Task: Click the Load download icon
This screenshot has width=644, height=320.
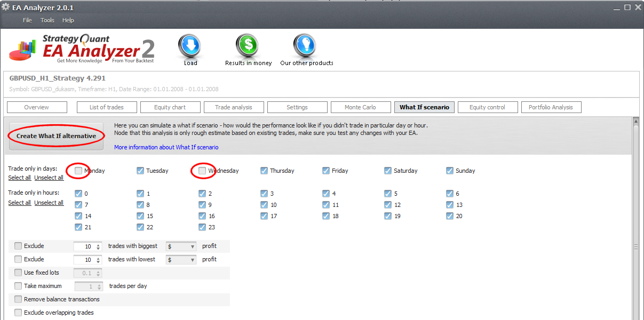Action: pyautogui.click(x=190, y=46)
